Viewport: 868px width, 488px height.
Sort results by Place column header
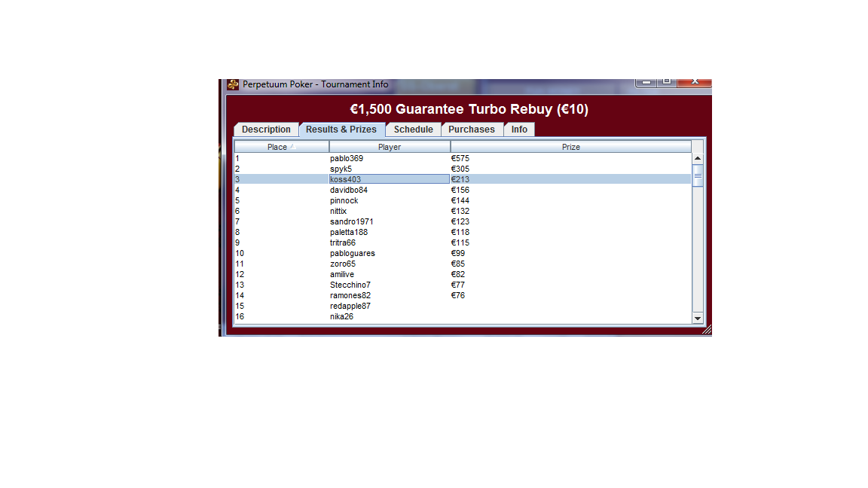coord(281,147)
